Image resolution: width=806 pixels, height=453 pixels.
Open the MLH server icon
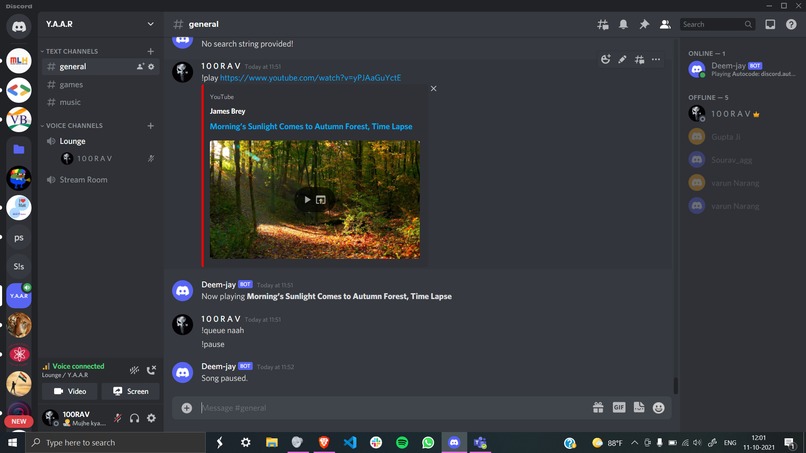tap(19, 61)
